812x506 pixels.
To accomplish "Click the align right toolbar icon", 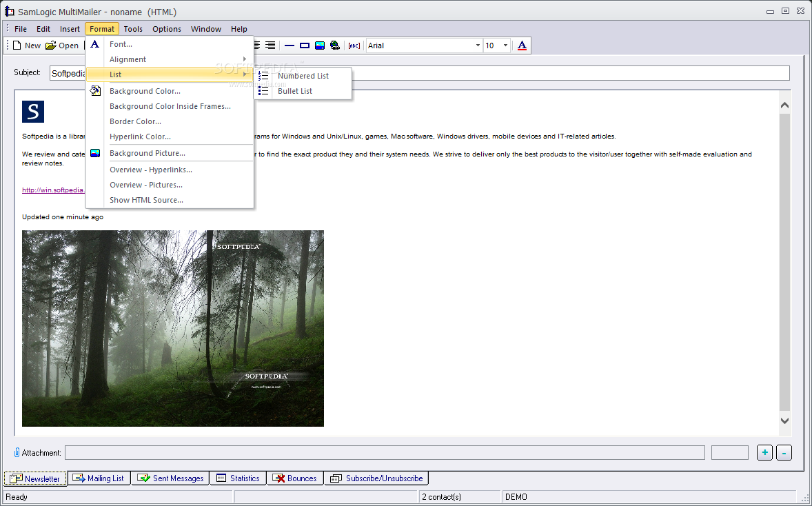I will 270,45.
